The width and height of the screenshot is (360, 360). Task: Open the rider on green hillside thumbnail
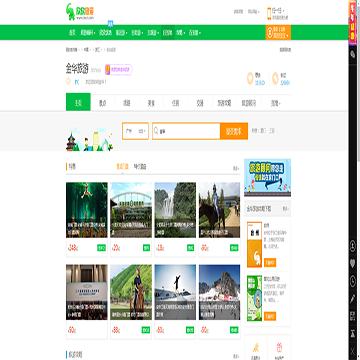click(131, 292)
